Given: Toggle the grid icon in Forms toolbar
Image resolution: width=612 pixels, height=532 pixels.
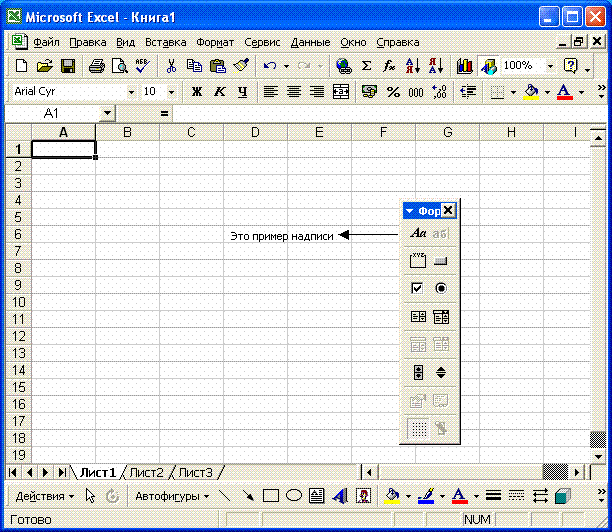Looking at the screenshot, I should click(418, 429).
